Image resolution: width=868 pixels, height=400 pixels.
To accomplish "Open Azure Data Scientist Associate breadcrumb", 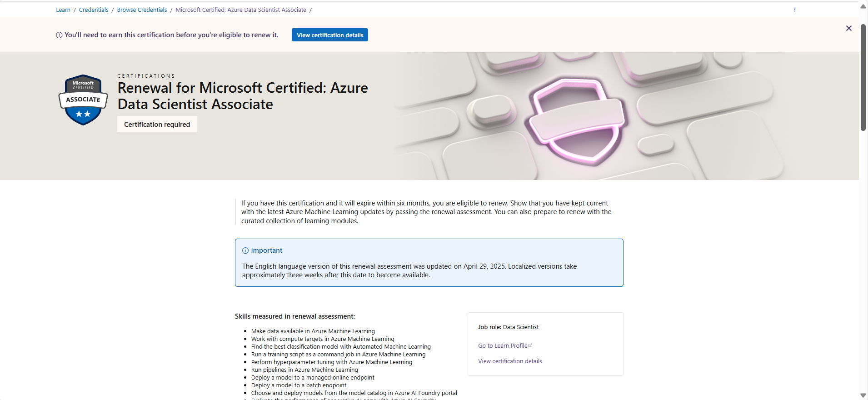I will [241, 10].
